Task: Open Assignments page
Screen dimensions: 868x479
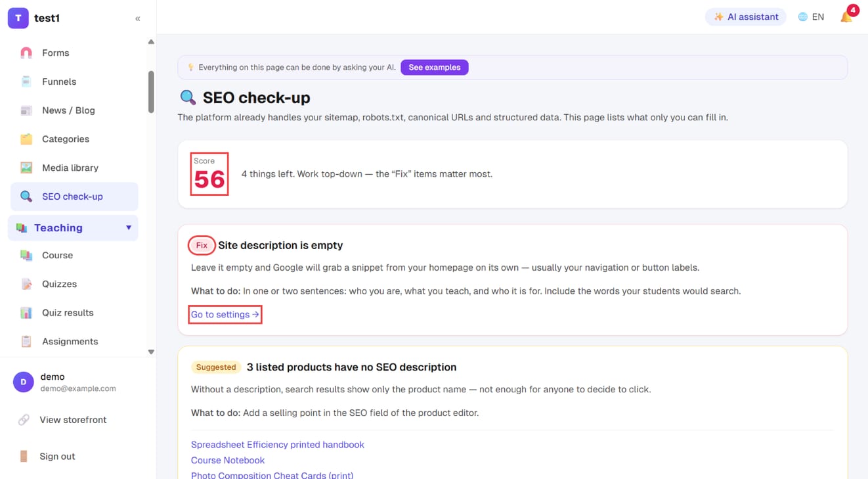Action: click(74, 342)
